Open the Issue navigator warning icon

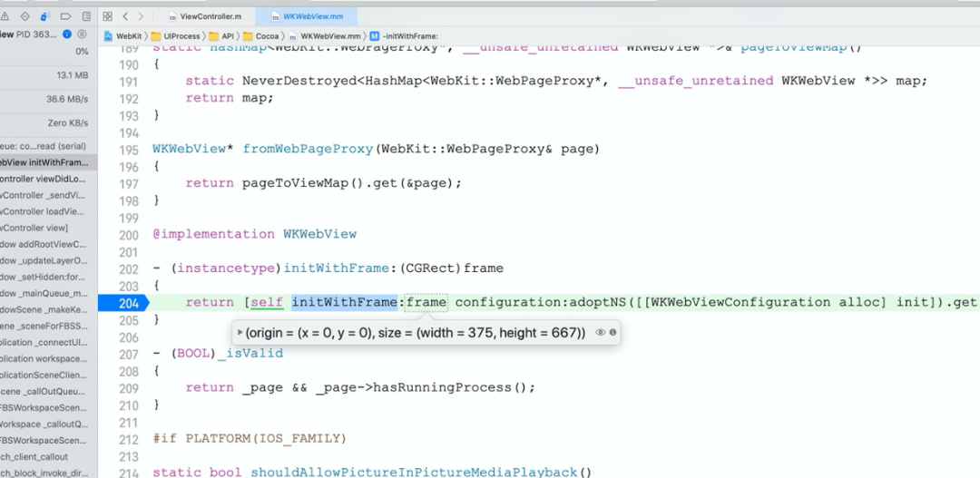pos(5,16)
